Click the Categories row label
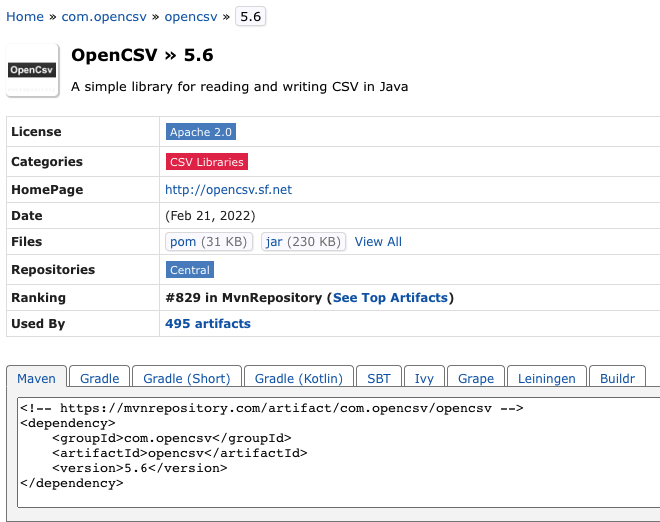 (x=47, y=162)
